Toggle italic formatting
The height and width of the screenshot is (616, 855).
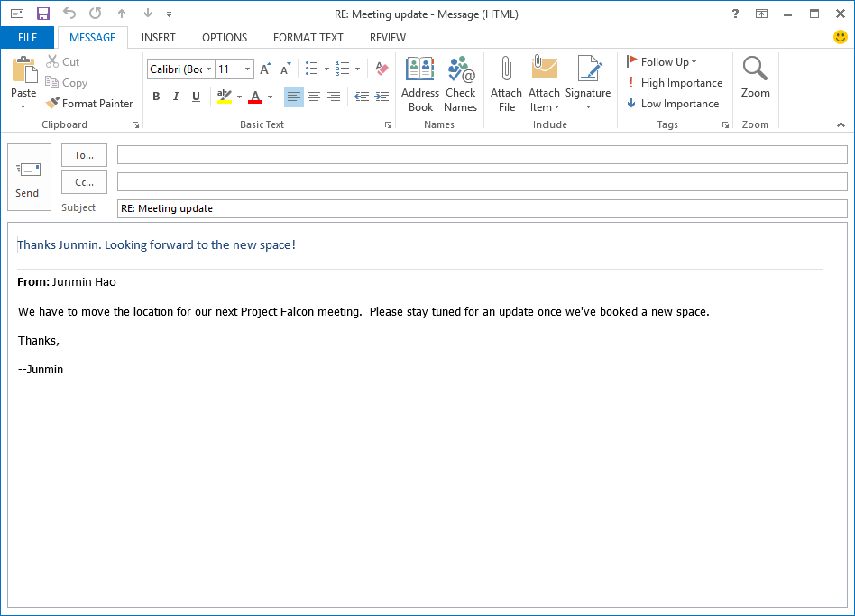(x=175, y=97)
